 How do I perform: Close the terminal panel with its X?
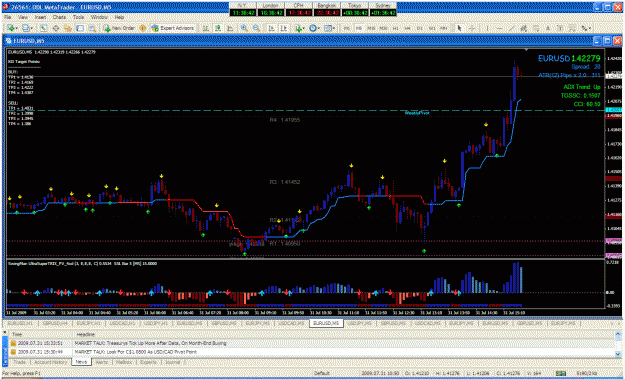pos(5,332)
